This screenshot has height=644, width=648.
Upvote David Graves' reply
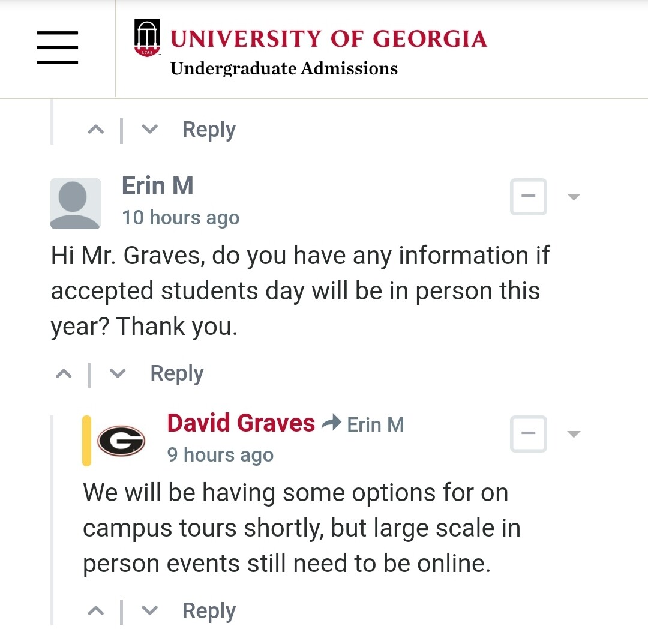pyautogui.click(x=96, y=611)
